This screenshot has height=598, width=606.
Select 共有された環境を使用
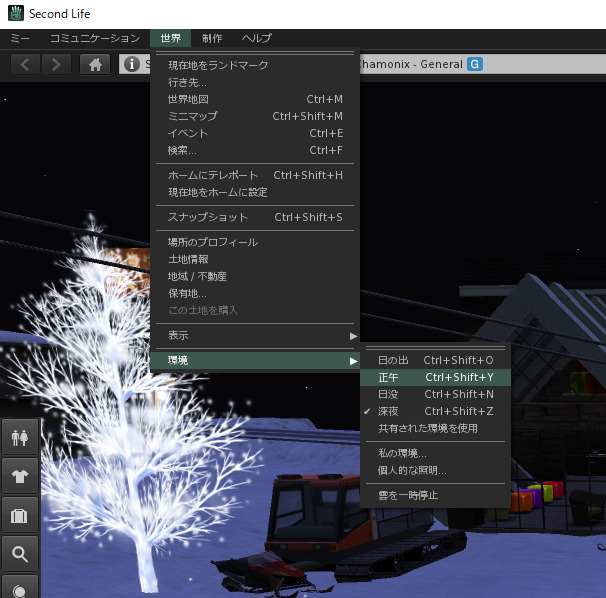436,428
